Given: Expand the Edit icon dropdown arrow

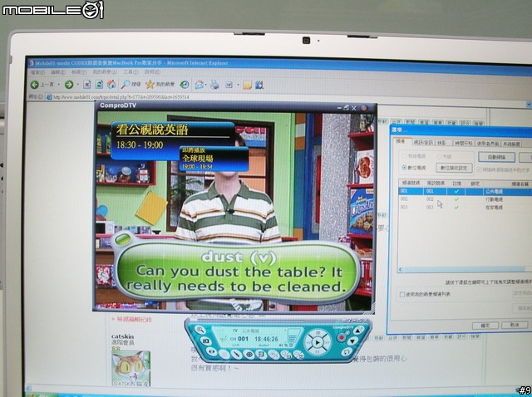Looking at the screenshot, I should [x=238, y=85].
